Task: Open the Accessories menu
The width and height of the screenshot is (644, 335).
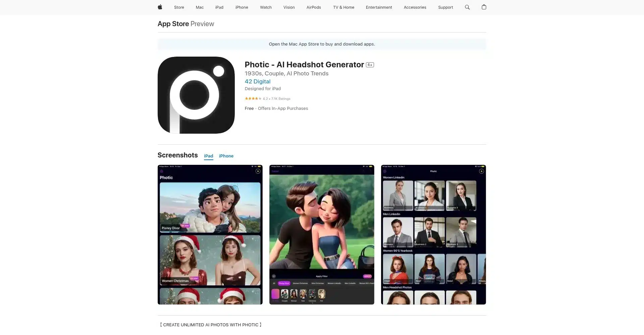Action: tap(415, 7)
